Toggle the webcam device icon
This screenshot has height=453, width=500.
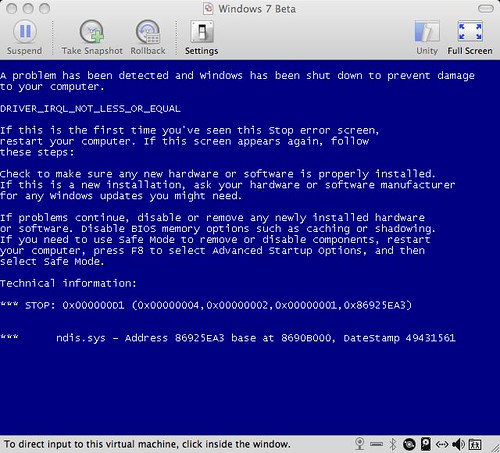click(x=360, y=444)
